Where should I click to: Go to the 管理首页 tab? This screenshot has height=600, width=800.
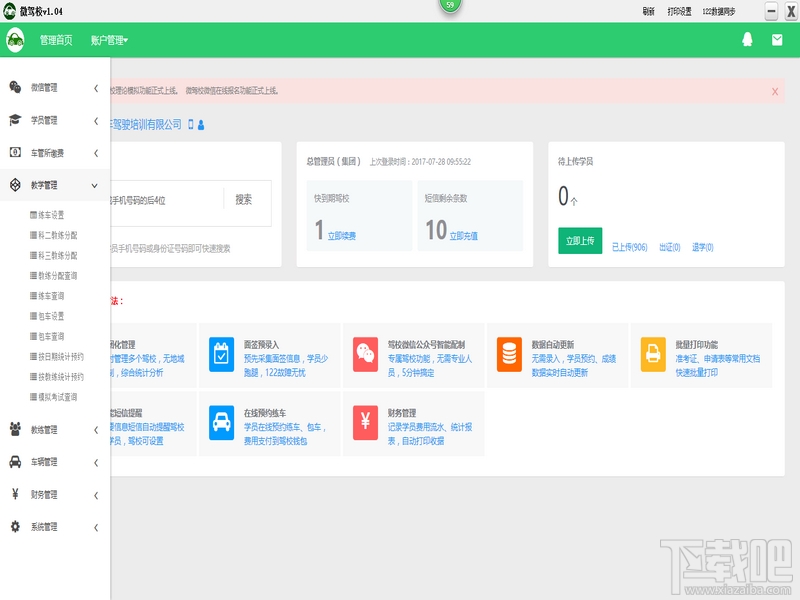point(56,40)
